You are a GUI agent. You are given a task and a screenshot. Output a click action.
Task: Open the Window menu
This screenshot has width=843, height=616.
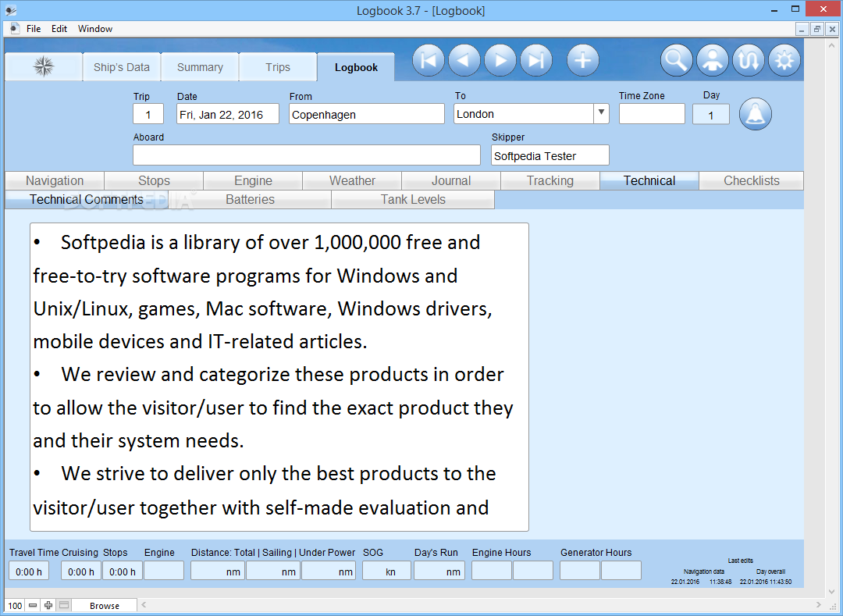tap(95, 28)
